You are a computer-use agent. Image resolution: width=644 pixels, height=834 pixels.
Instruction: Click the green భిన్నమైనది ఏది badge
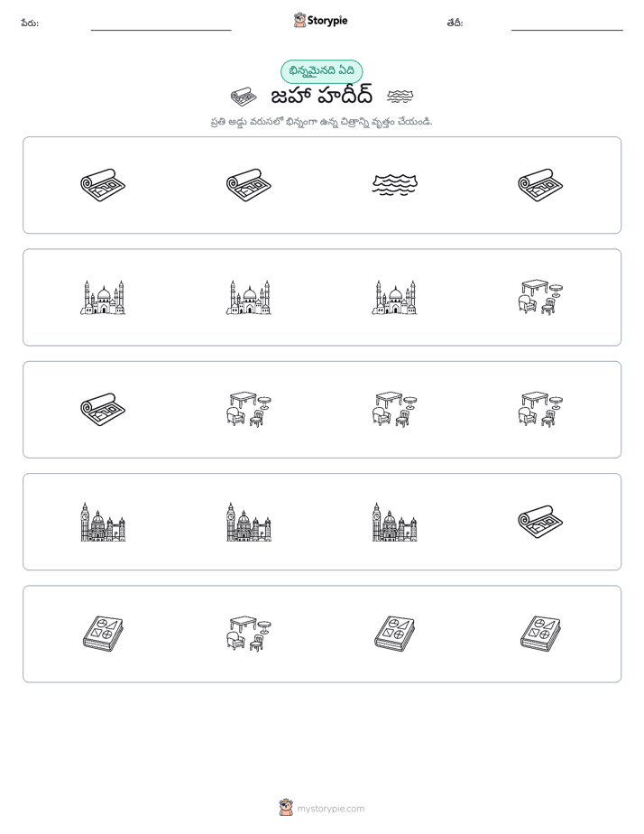[x=321, y=71]
